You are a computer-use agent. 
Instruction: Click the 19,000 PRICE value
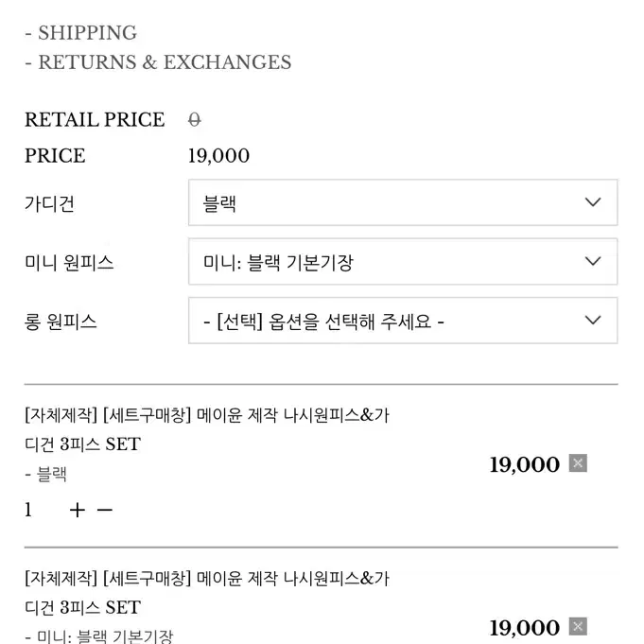click(x=218, y=156)
